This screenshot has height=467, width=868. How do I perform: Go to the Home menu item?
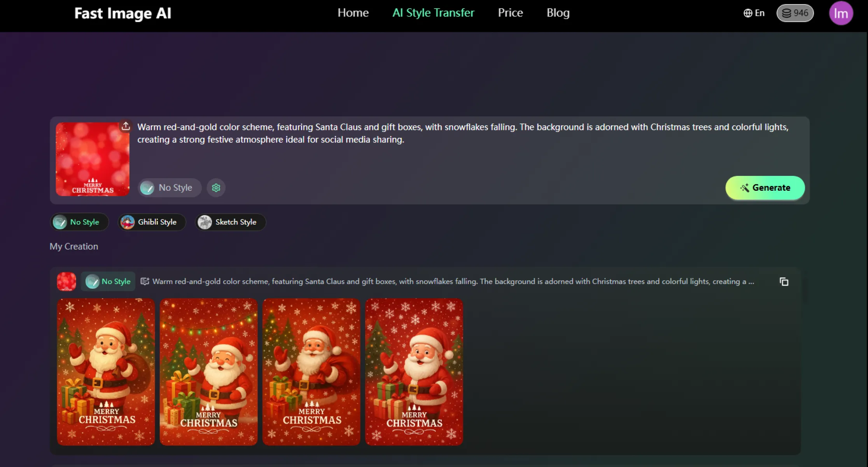[x=353, y=13]
